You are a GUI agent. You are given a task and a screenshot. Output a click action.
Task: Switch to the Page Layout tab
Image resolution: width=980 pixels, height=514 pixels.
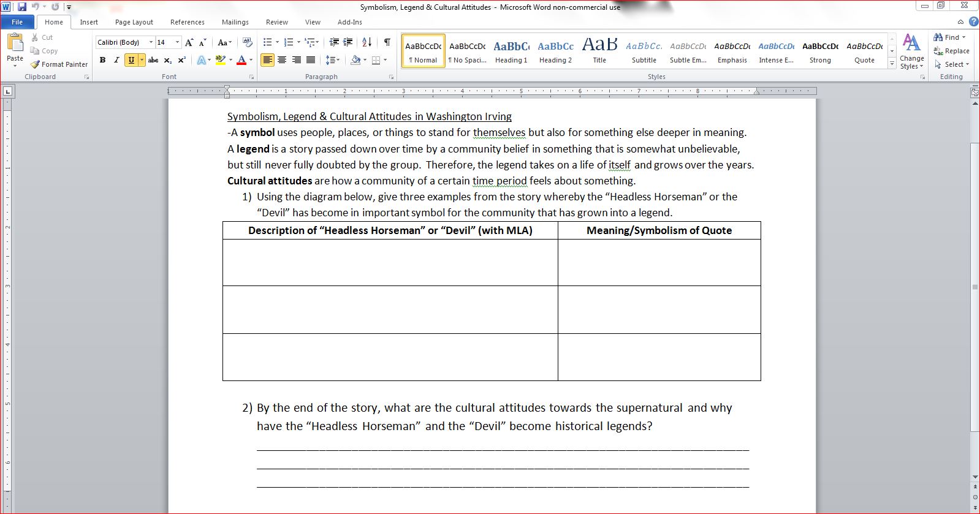coord(134,22)
